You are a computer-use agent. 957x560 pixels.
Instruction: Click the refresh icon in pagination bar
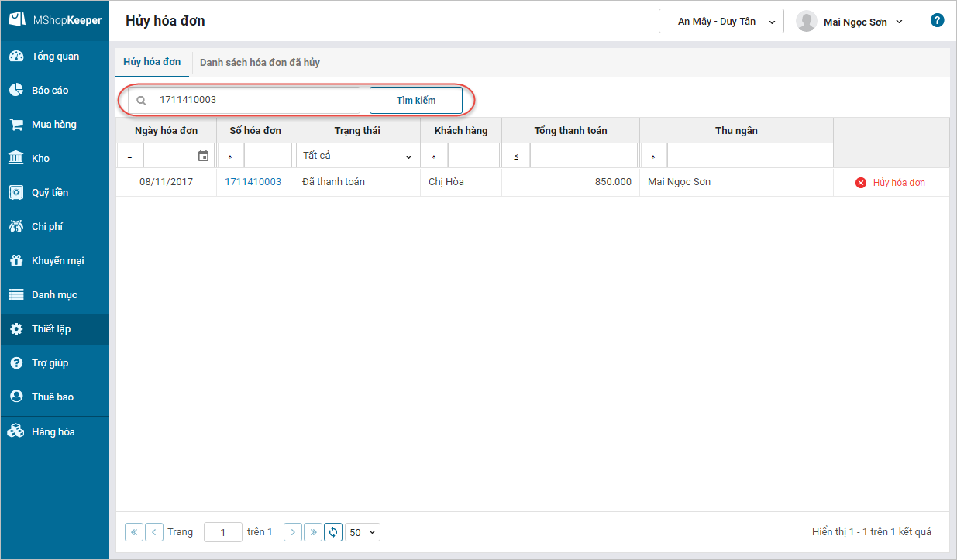[333, 532]
